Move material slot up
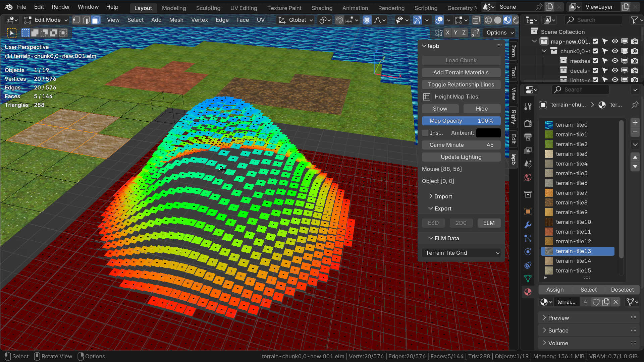This screenshot has width=644, height=362. click(635, 157)
